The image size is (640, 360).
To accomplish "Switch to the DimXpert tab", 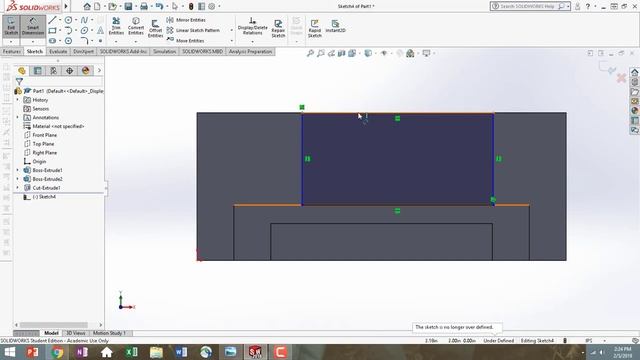I will coord(83,51).
